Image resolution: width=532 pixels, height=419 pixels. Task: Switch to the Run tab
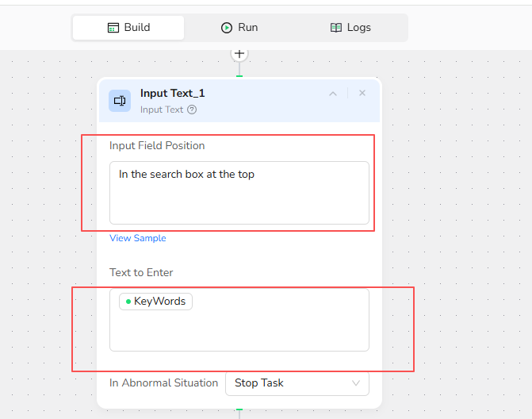tap(239, 28)
